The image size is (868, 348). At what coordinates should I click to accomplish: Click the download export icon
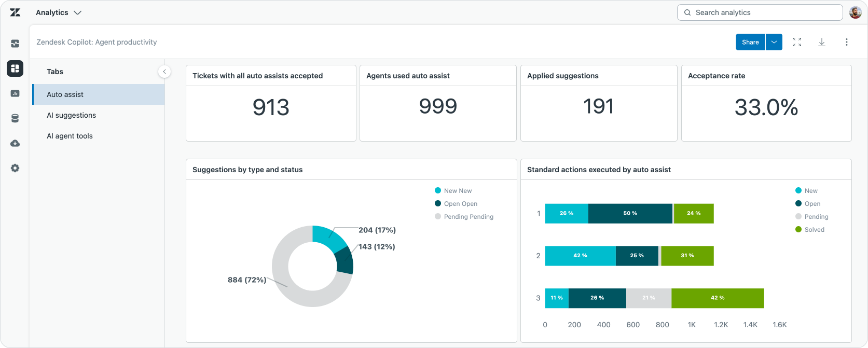click(x=822, y=42)
